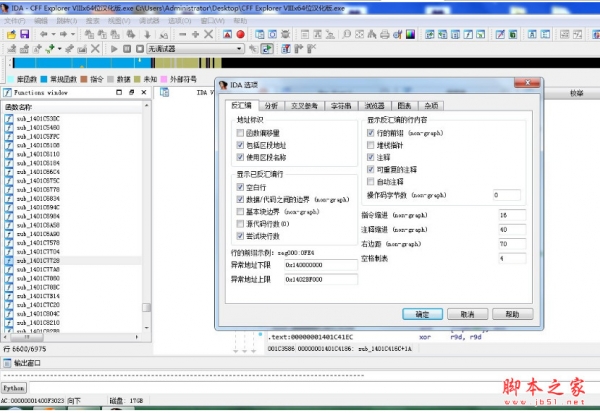
Task: Click the 取消 button
Action: pyautogui.click(x=467, y=313)
